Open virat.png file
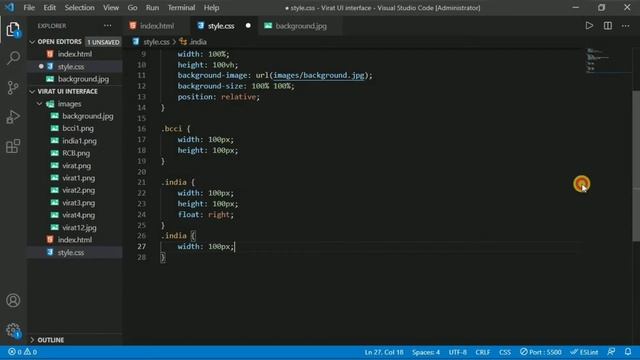640x360 pixels. tap(75, 166)
